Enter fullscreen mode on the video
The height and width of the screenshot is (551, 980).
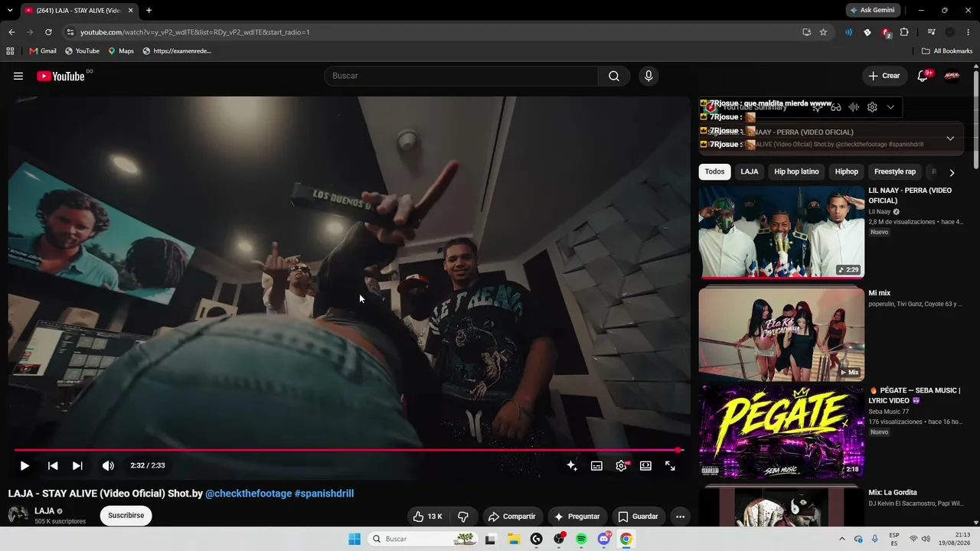click(670, 465)
